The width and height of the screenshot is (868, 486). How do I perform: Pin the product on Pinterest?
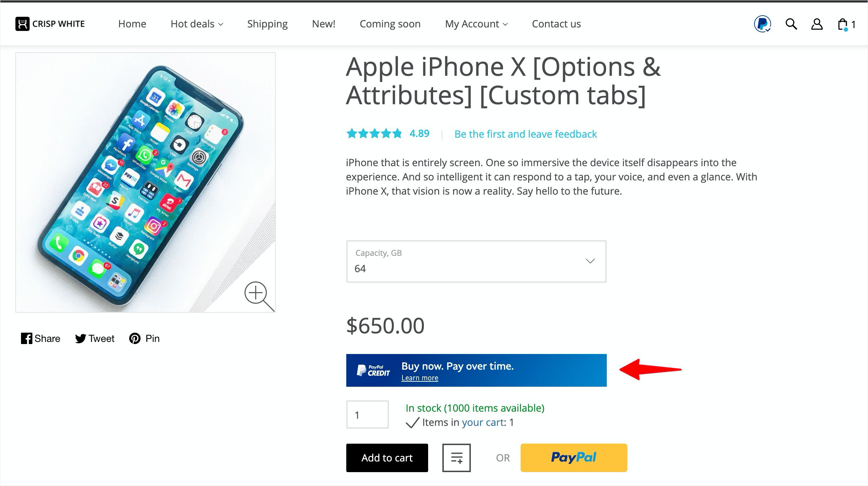pos(144,338)
